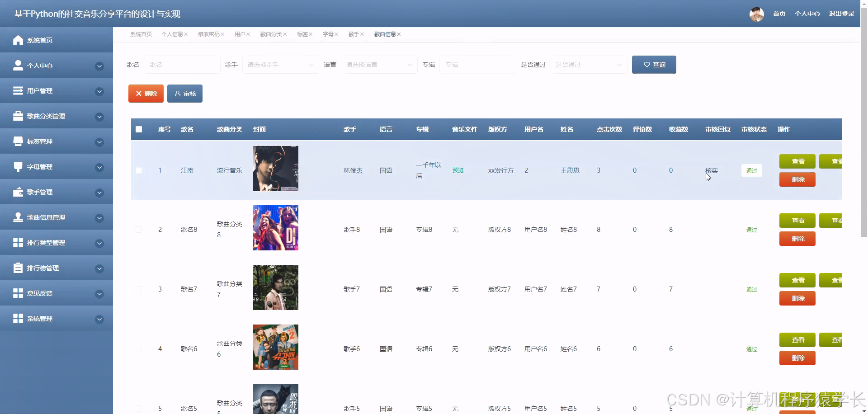Close the 字母 tab with its X
The image size is (868, 414).
(336, 34)
